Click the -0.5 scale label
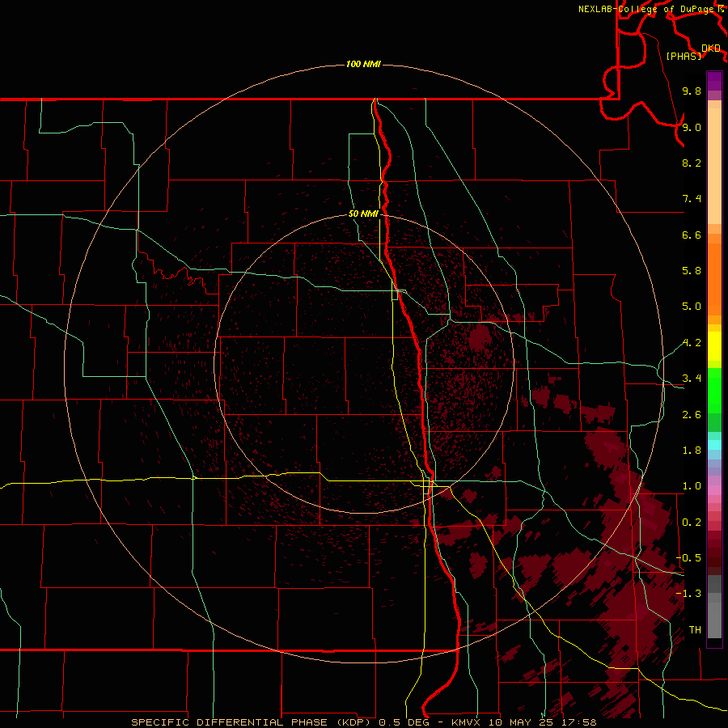 [688, 558]
